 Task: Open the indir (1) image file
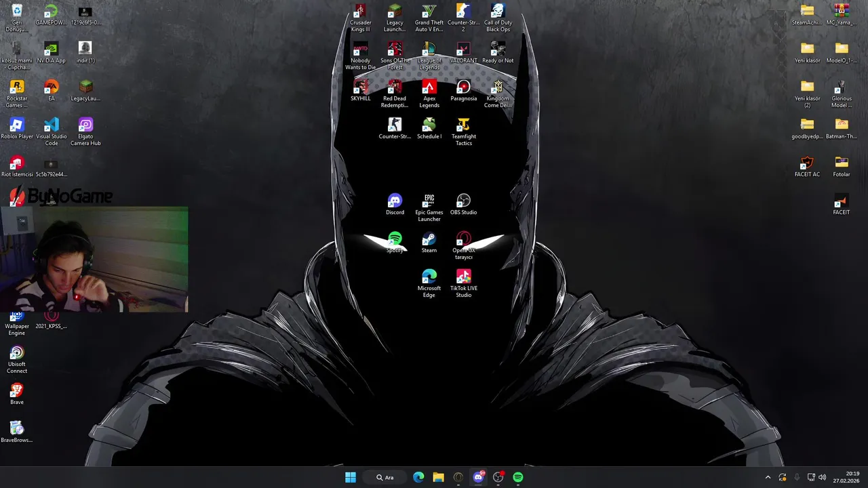click(x=85, y=53)
